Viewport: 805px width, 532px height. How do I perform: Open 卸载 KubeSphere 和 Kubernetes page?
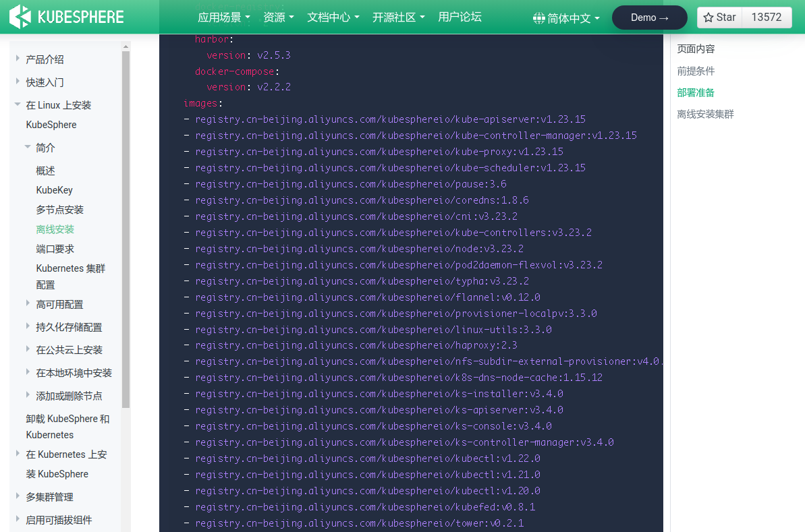(x=67, y=427)
